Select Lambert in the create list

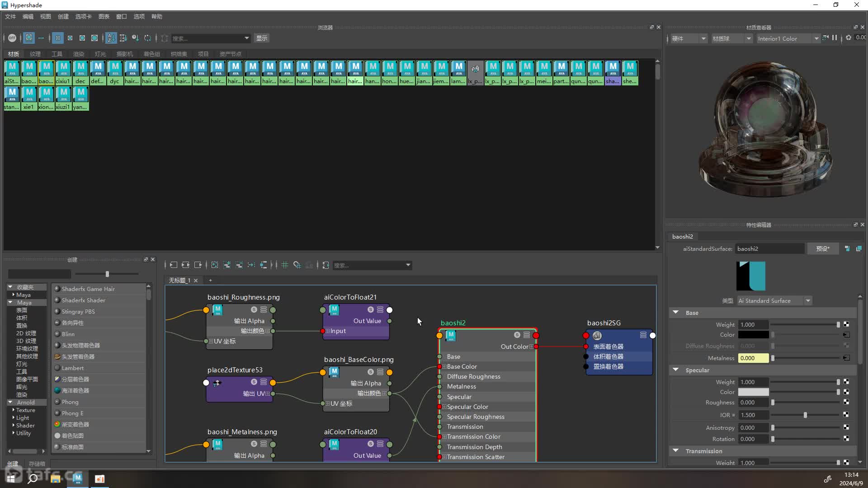(73, 368)
